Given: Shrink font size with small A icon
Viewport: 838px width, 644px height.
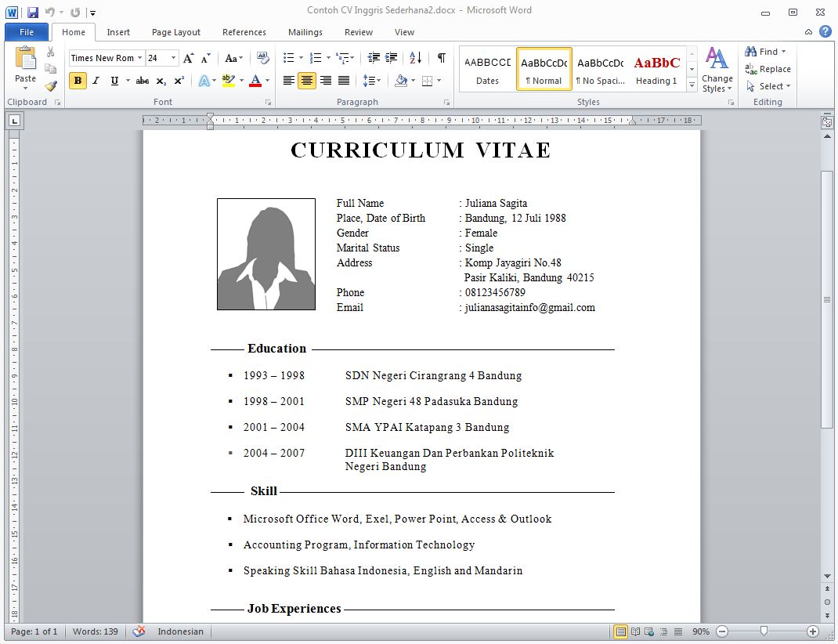Looking at the screenshot, I should tap(206, 58).
